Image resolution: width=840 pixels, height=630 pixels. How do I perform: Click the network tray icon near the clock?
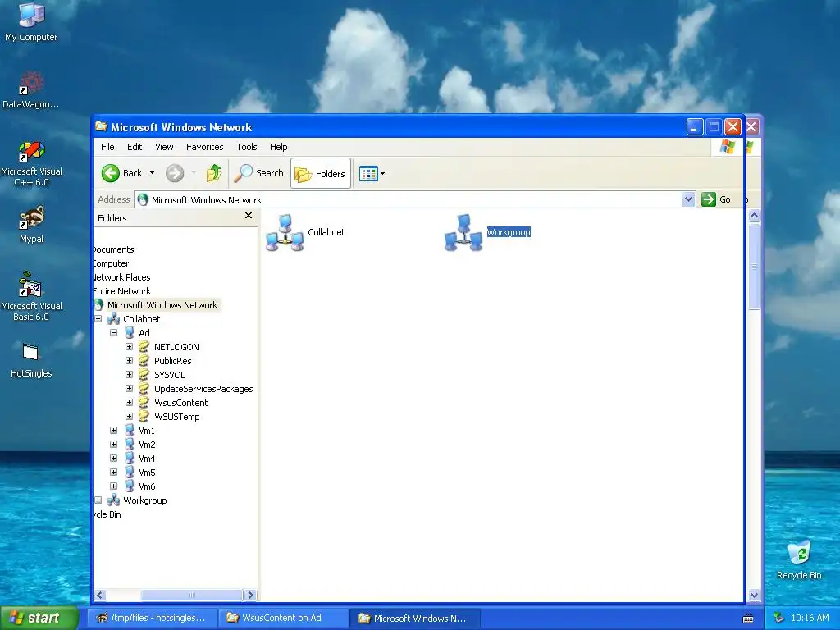coord(779,618)
